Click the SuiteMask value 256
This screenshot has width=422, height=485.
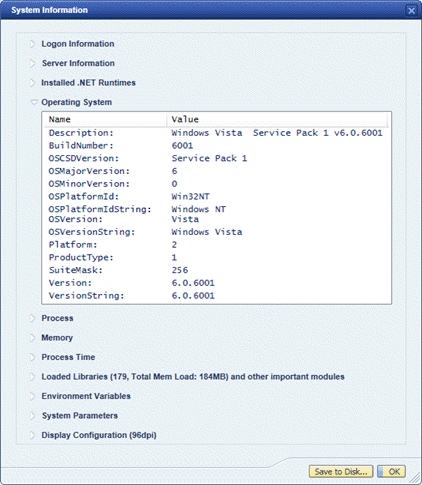[x=180, y=270]
